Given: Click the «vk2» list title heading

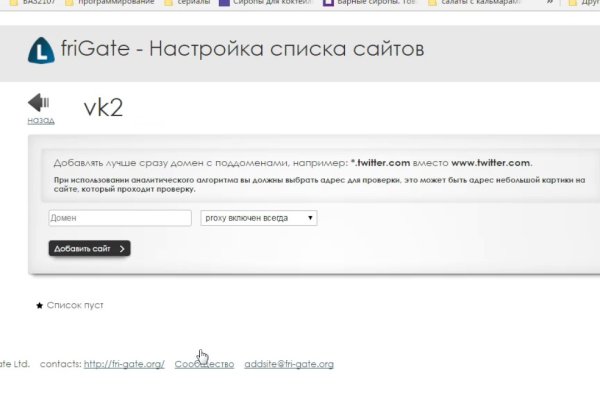Looking at the screenshot, I should (x=103, y=108).
